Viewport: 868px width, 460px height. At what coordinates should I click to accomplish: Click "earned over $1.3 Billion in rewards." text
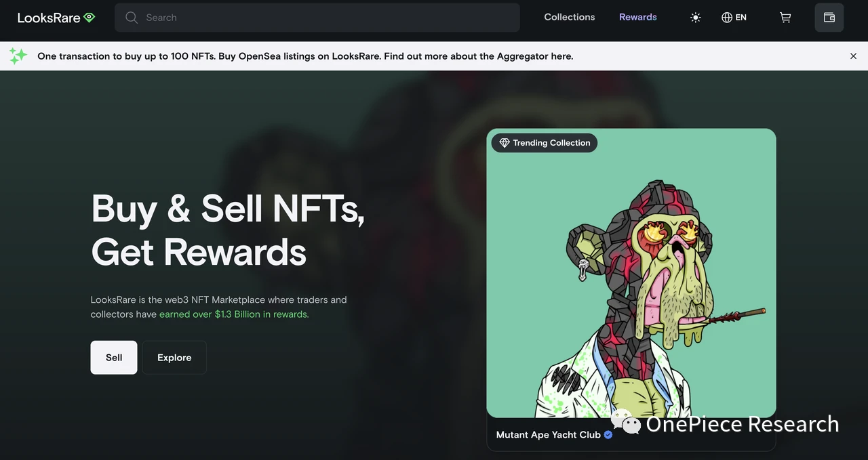[234, 314]
